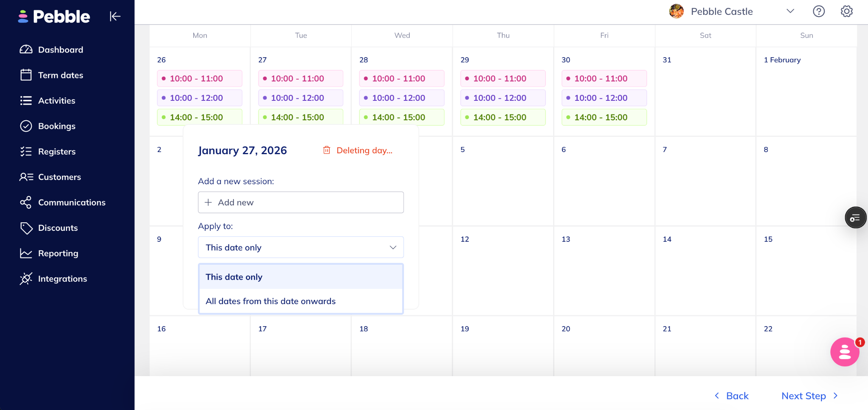Expand the Pebble Castle account dropdown

pyautogui.click(x=790, y=11)
